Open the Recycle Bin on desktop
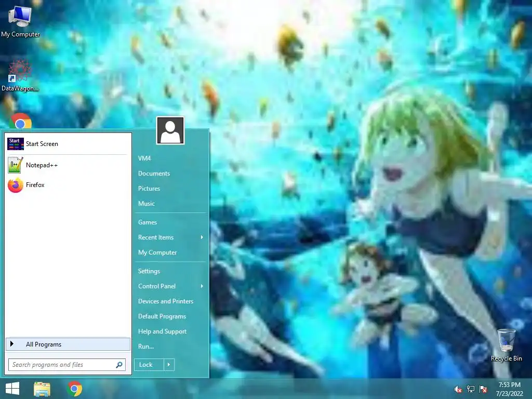Viewport: 532px width, 399px height. point(506,345)
